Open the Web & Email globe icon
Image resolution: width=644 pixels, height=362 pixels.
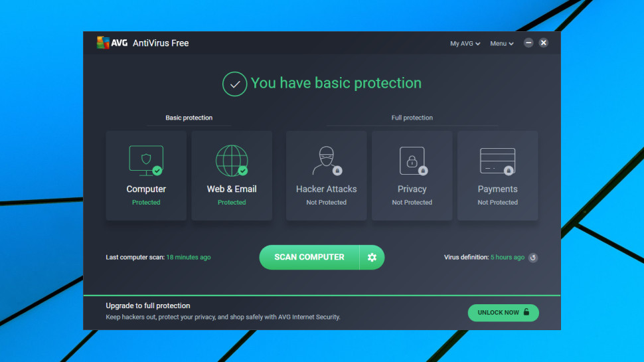[x=232, y=160]
